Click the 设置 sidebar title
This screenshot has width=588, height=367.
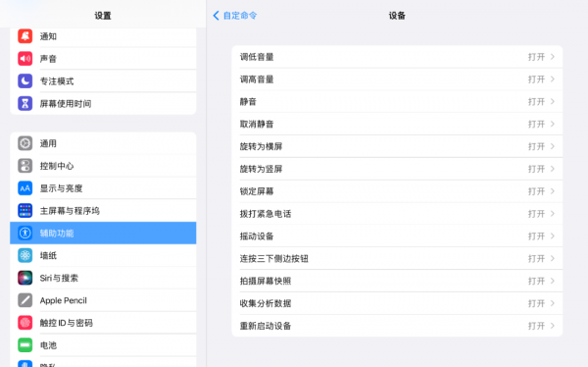pyautogui.click(x=103, y=16)
